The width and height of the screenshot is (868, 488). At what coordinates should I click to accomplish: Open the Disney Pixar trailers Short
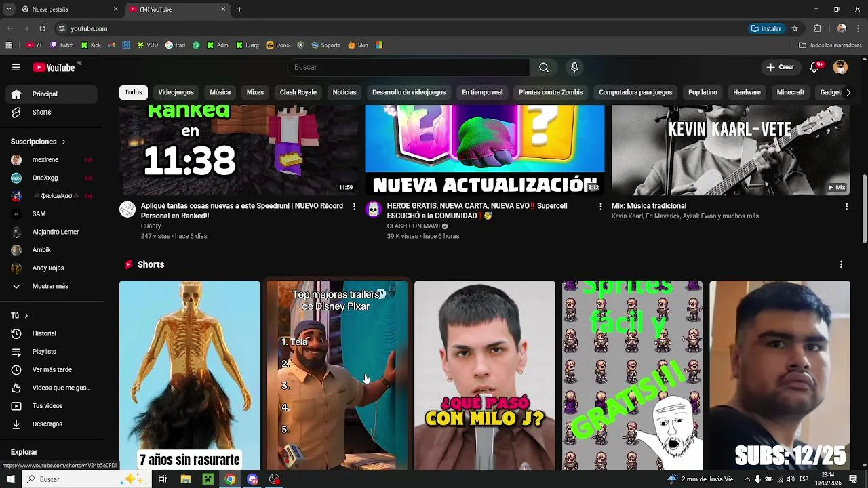tap(337, 375)
